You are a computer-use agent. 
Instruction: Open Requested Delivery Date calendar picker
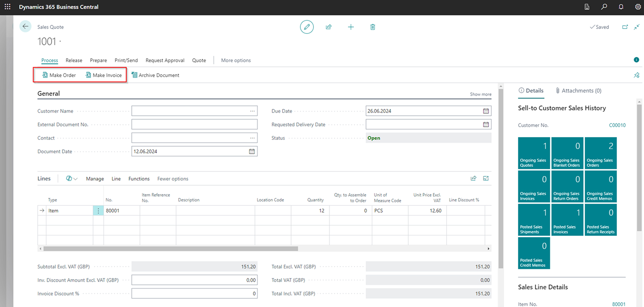click(x=486, y=124)
